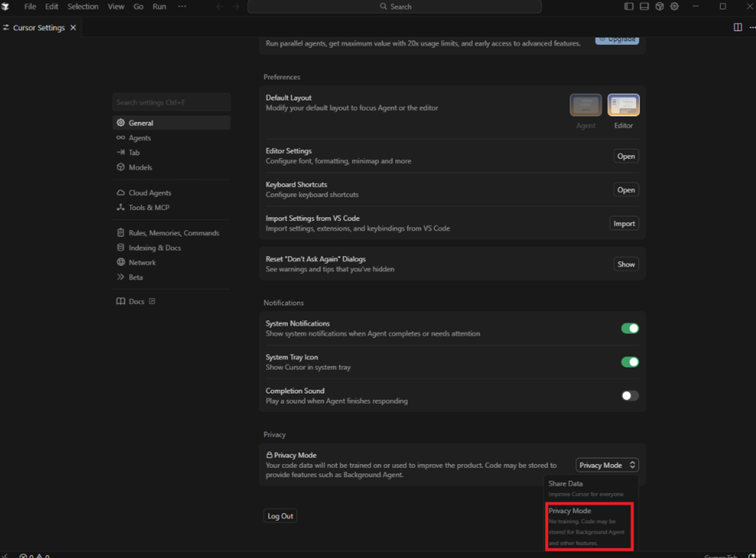Open the Privacy Mode dropdown
This screenshot has width=756, height=558.
point(607,465)
